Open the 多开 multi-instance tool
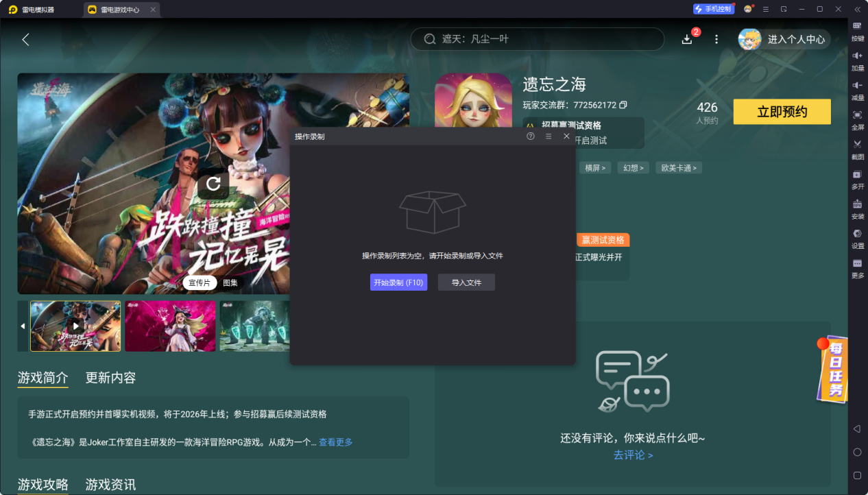868x495 pixels. click(857, 178)
